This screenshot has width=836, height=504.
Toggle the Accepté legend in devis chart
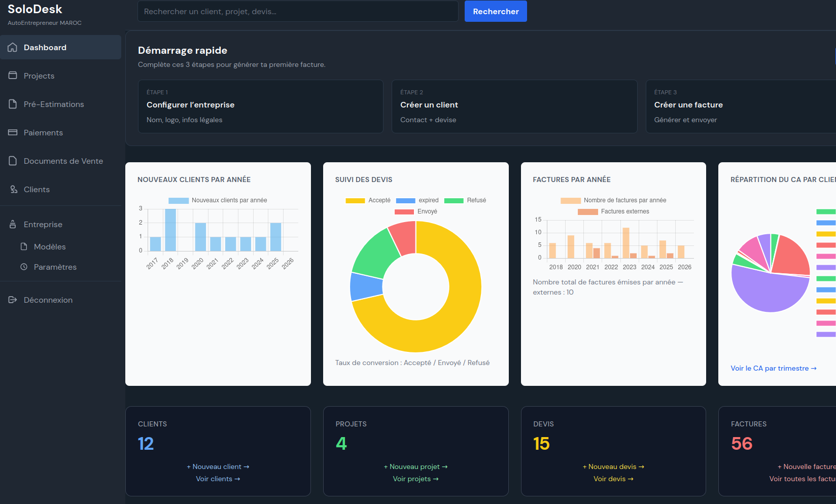[x=368, y=200]
